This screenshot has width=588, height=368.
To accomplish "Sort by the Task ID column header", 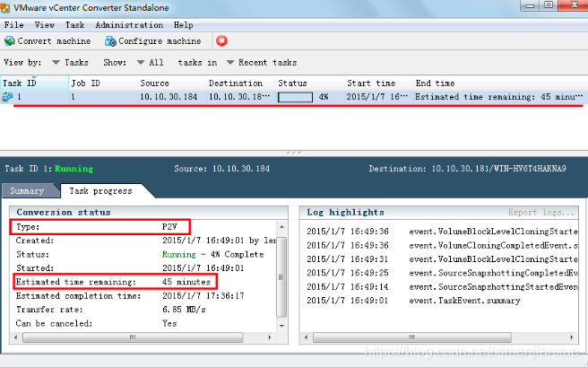I will [x=34, y=83].
